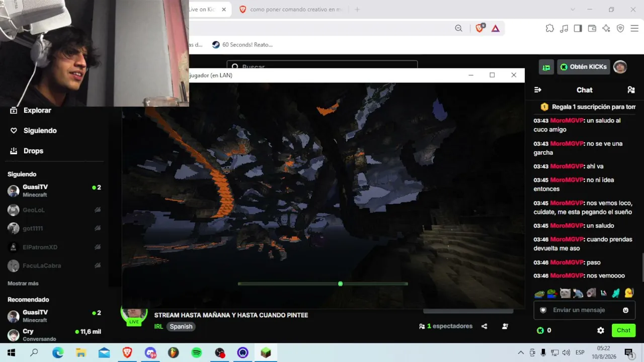Select the cat emote
The height and width of the screenshot is (362, 644).
[566, 293]
